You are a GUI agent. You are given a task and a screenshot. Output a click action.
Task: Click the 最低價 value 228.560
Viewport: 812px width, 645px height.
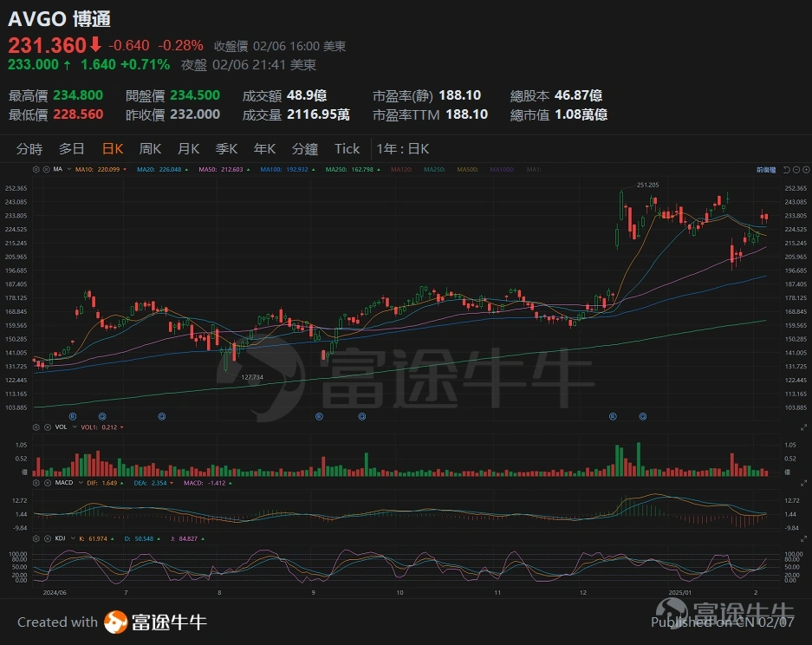[x=78, y=114]
